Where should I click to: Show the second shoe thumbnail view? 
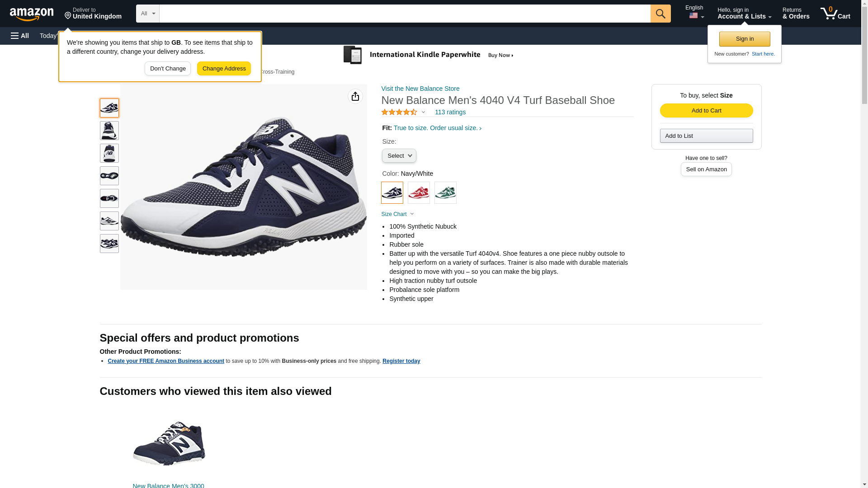[109, 131]
